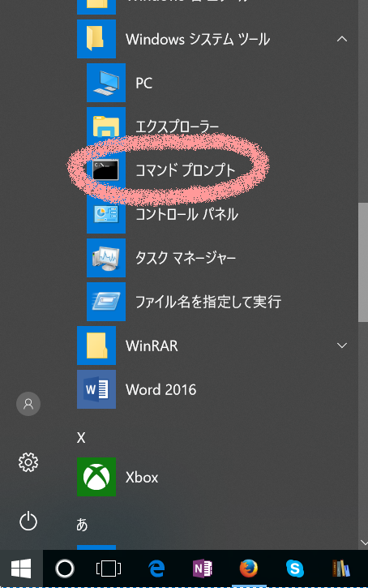
Task: Jump via the あ section letter header
Action: (82, 524)
